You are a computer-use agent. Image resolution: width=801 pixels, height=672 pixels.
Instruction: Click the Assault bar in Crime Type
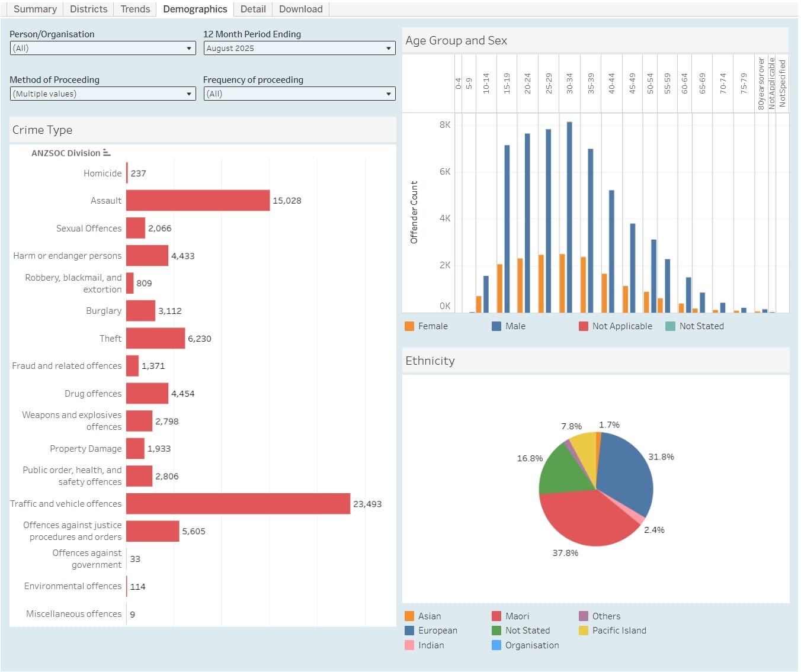point(197,201)
